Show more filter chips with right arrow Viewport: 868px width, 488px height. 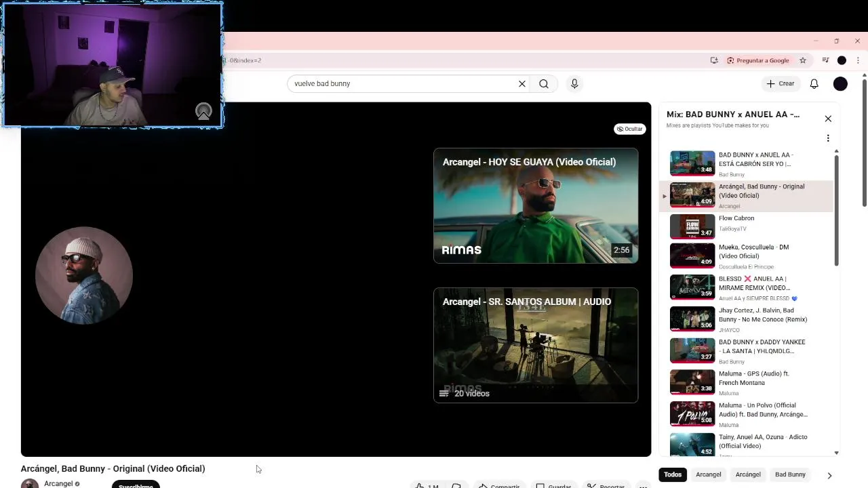(829, 476)
